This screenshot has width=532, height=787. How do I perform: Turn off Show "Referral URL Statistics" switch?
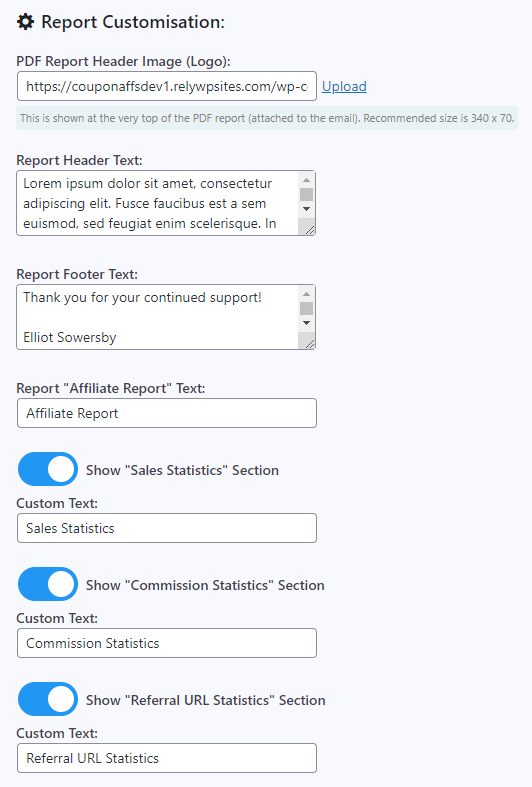(48, 699)
